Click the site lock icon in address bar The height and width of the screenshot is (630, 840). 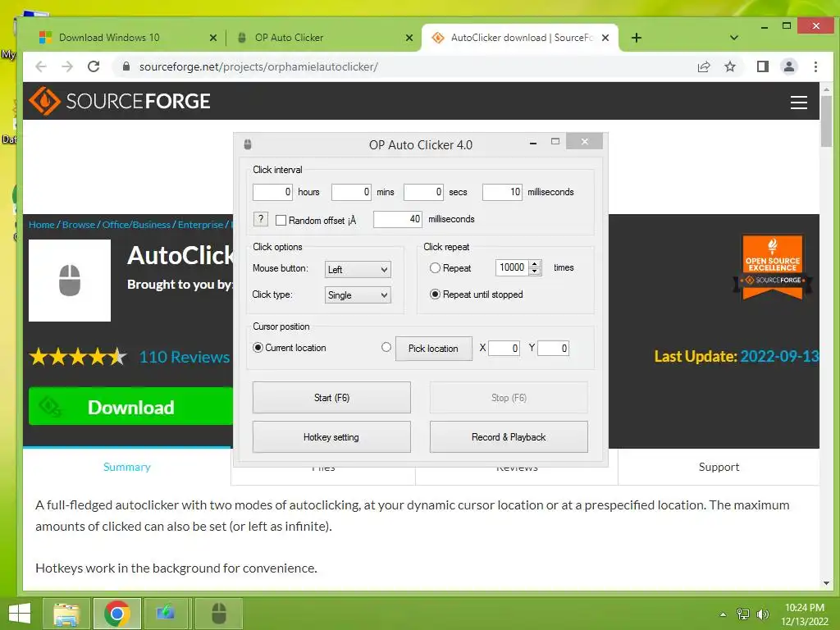tap(126, 66)
